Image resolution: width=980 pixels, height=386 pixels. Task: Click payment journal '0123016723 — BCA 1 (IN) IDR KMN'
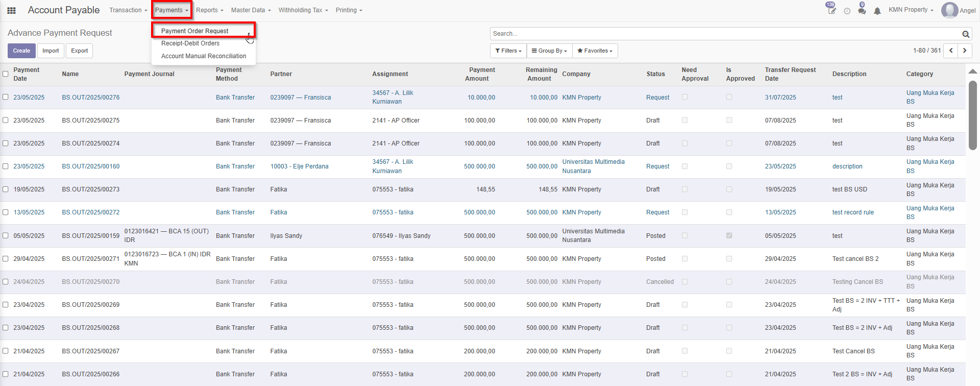167,259
